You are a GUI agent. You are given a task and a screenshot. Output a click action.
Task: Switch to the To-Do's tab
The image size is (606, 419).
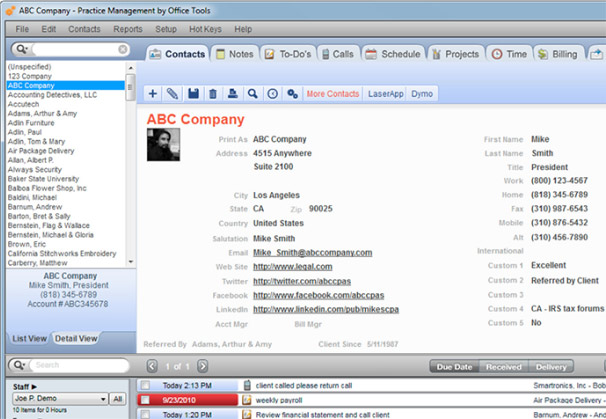288,54
